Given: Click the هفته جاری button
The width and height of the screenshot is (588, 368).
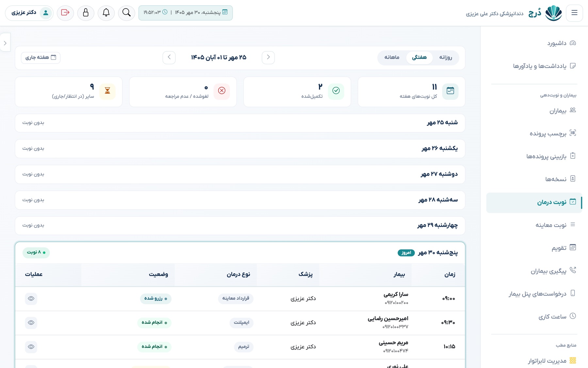Looking at the screenshot, I should pyautogui.click(x=41, y=58).
